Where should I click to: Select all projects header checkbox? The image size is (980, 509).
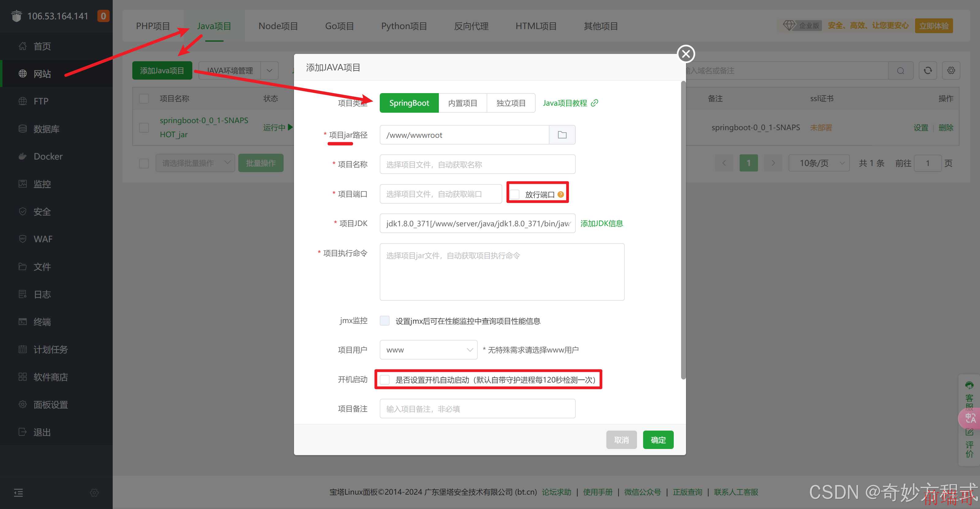tap(144, 99)
